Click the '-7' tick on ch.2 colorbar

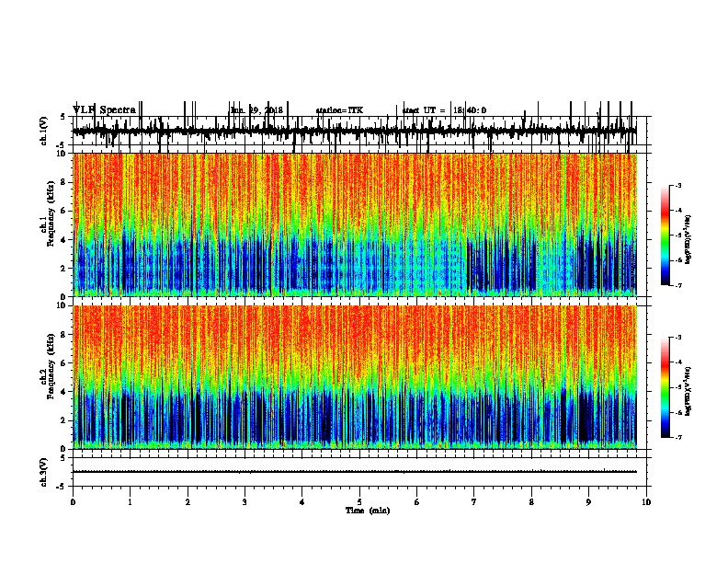tap(678, 437)
